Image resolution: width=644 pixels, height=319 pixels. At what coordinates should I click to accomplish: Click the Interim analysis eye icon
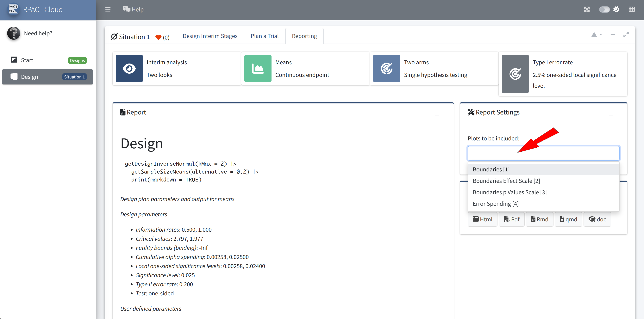coord(129,68)
